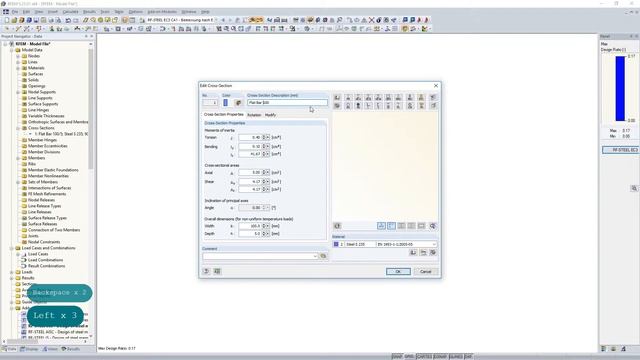The height and width of the screenshot is (360, 640).
Task: Click third icon at bottom of results panel
Action: click(623, 349)
